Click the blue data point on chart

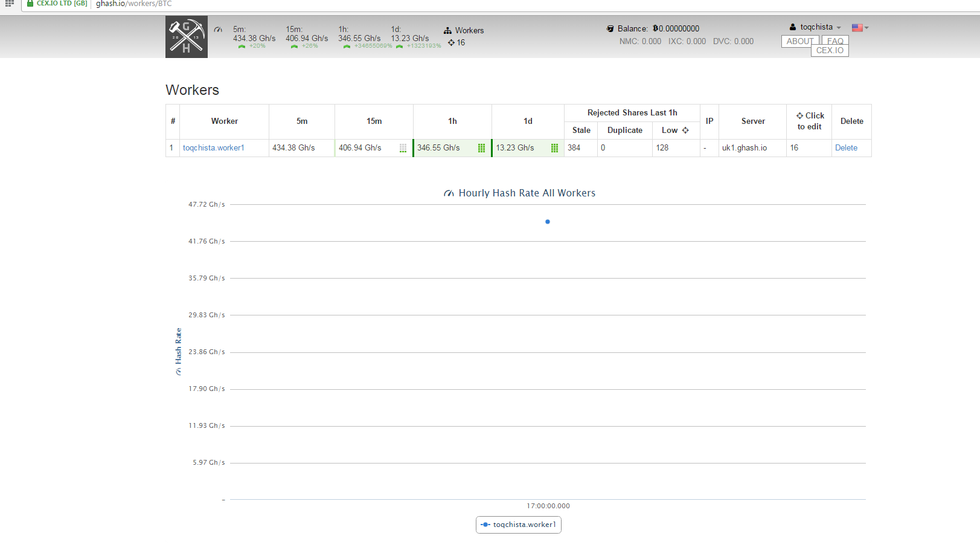coord(548,222)
